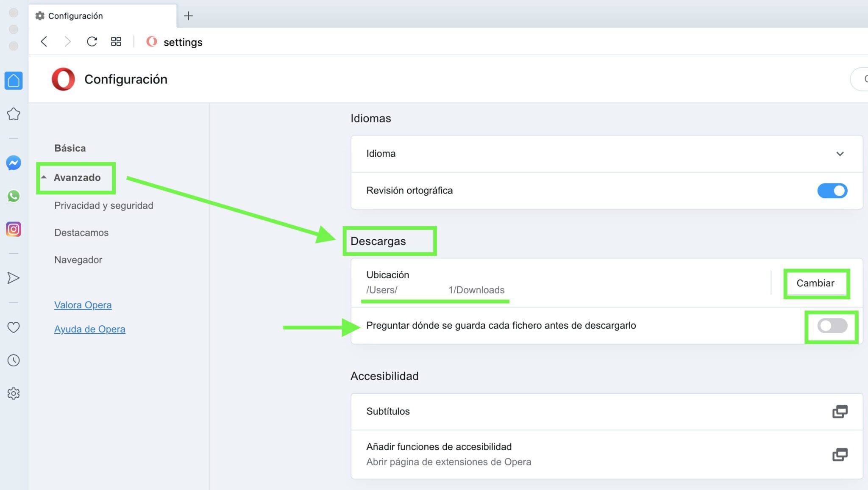Open Instagram sidebar panel
Screen dimensions: 868x490
(14, 229)
